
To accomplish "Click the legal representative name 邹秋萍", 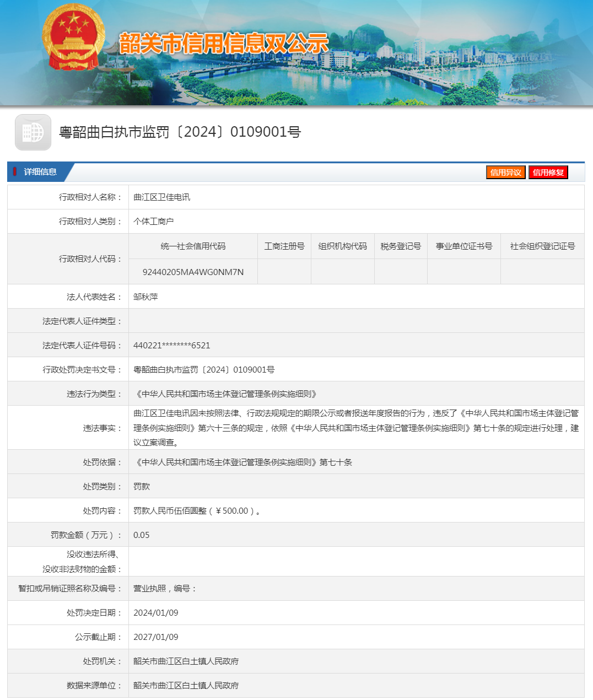I will point(145,297).
